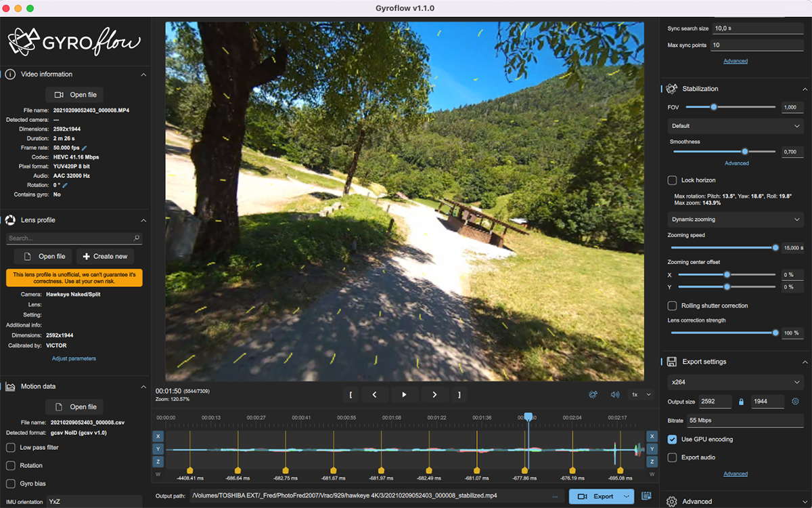The height and width of the screenshot is (508, 812).
Task: Toggle stabilization preview icon under video
Action: click(593, 394)
